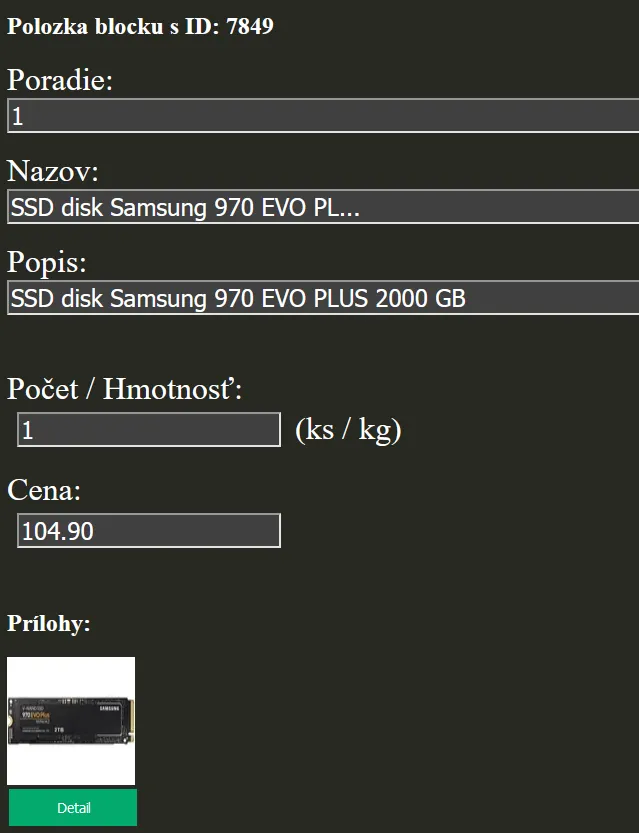Viewport: 639px width, 833px height.
Task: Click the 'Cena:' label
Action: 44,490
